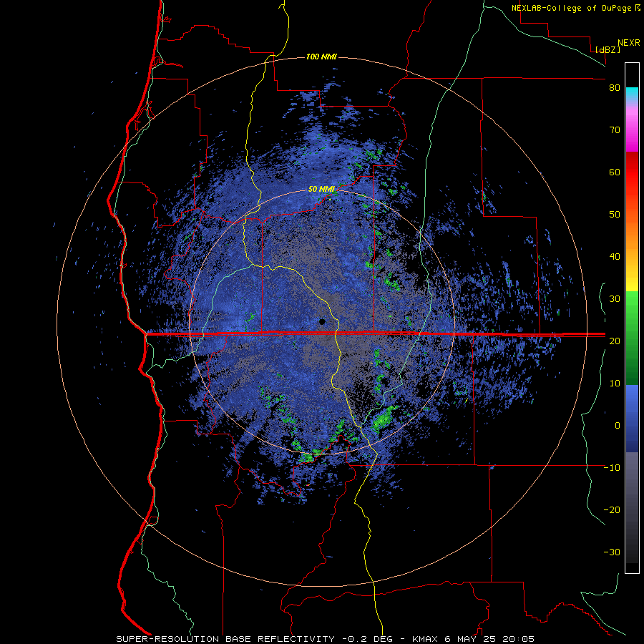Click the 20 value on the dBZ scale
This screenshot has height=644, width=644.
click(615, 341)
